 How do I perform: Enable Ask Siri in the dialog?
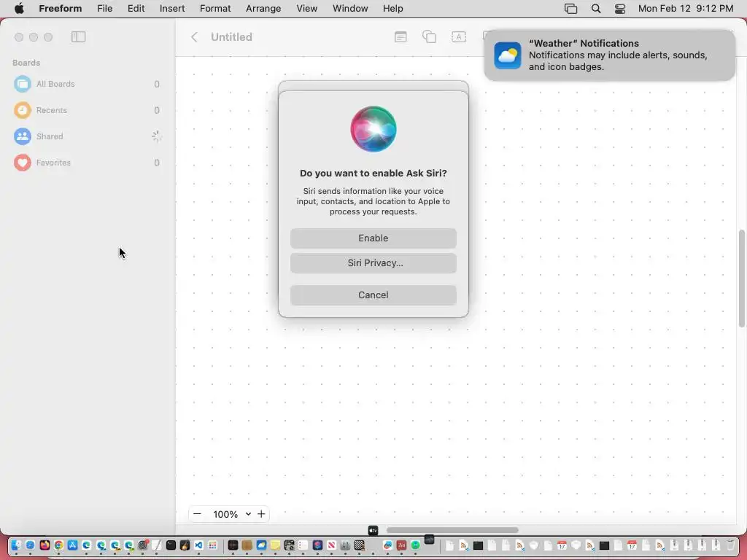373,238
